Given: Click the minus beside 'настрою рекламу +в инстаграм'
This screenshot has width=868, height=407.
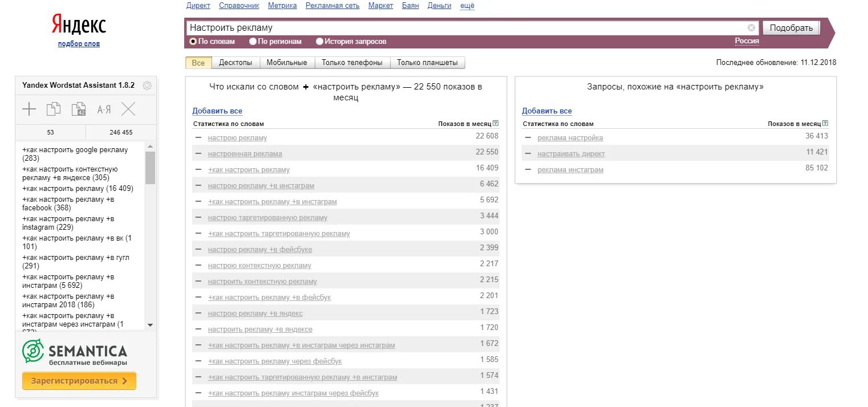Looking at the screenshot, I should (x=198, y=185).
